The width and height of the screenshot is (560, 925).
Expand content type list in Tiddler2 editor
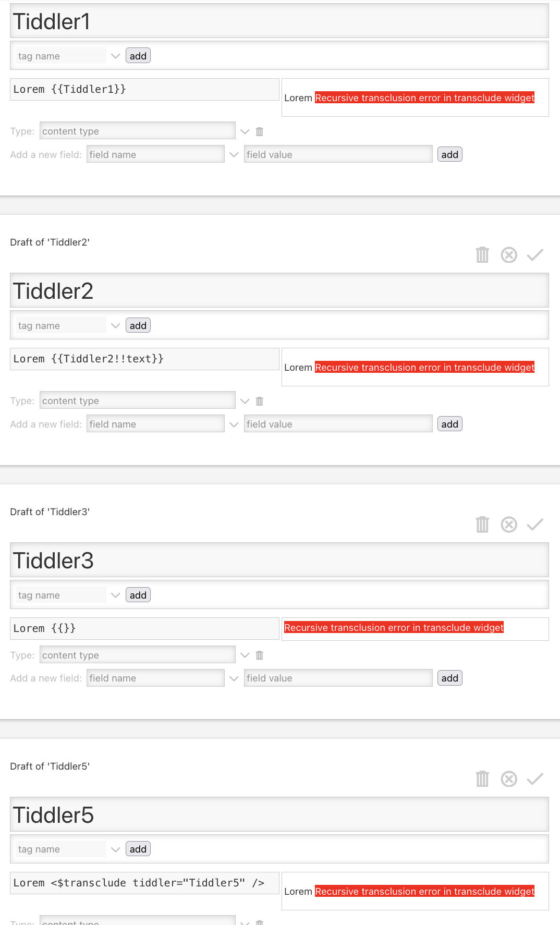245,401
